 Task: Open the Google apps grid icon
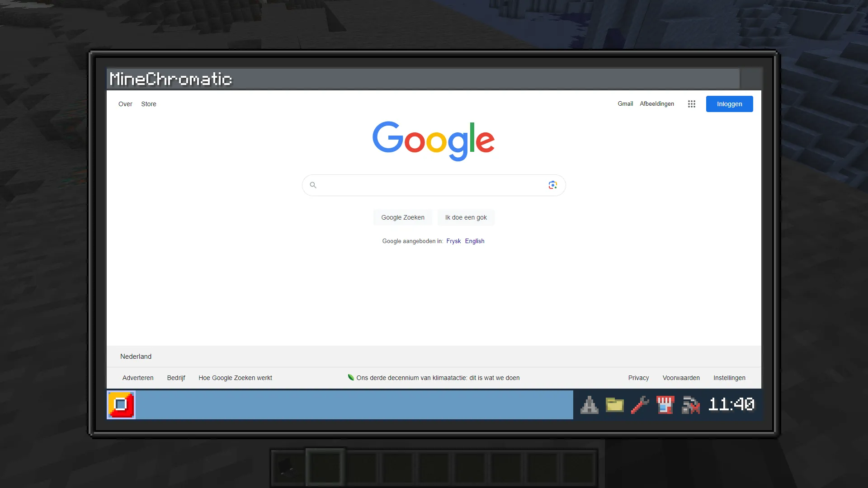691,103
